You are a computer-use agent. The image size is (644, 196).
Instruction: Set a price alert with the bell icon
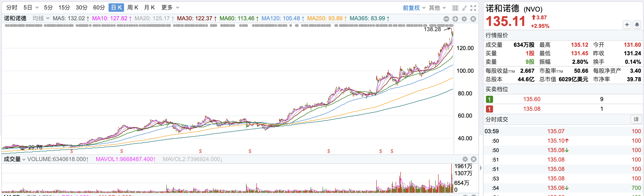coord(637,25)
